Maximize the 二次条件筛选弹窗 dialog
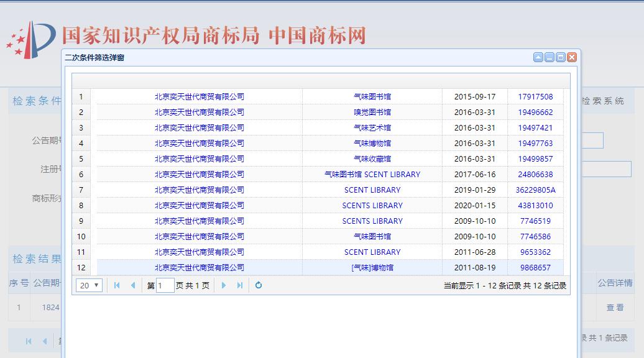Viewport: 644px width, 358px height. [x=561, y=57]
